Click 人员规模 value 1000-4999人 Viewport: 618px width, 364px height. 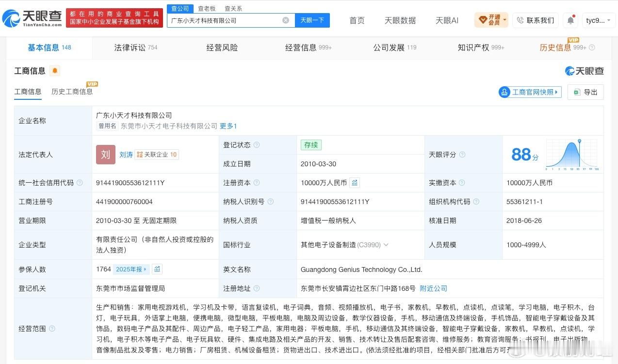click(526, 245)
